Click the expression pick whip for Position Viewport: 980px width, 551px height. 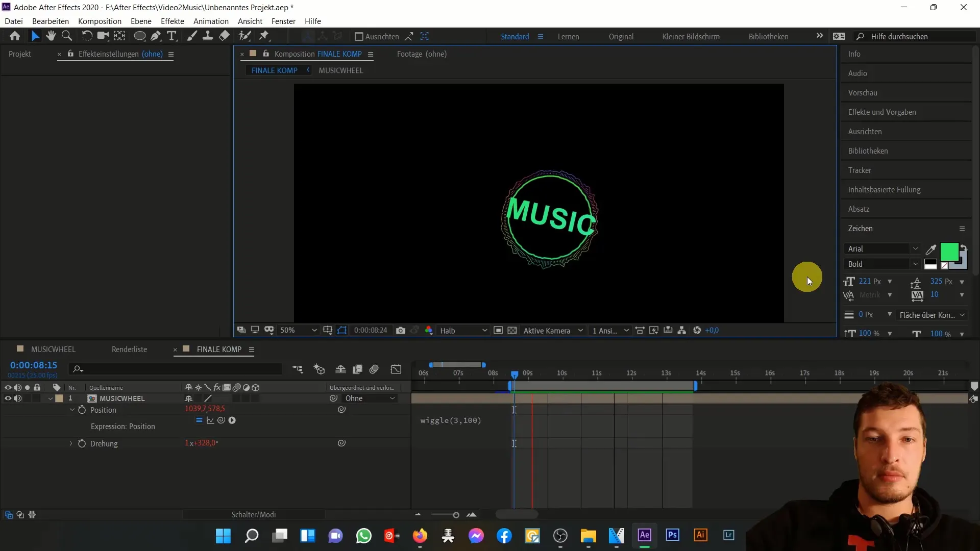coord(221,420)
